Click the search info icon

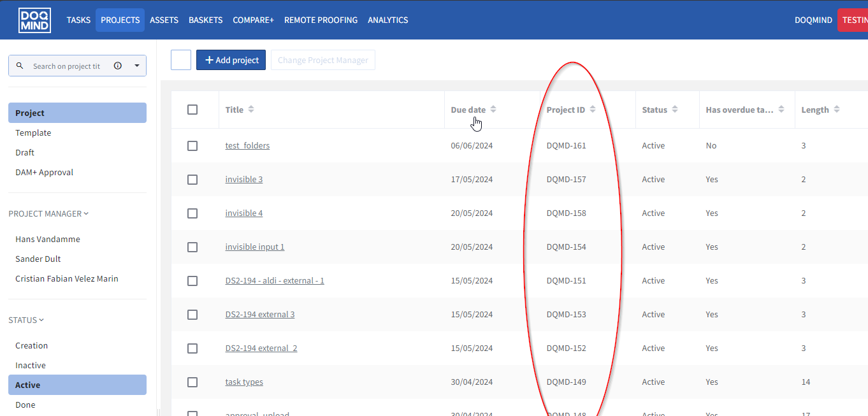click(x=118, y=66)
